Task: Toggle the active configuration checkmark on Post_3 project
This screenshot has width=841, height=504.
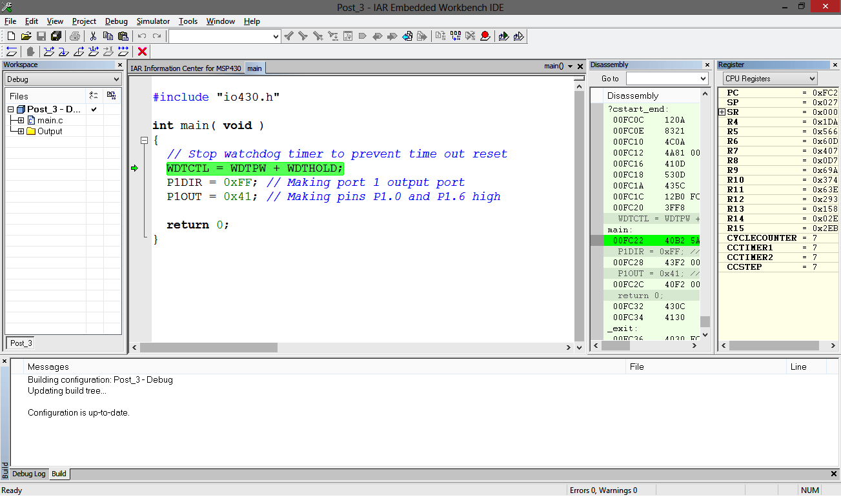Action: [92, 109]
